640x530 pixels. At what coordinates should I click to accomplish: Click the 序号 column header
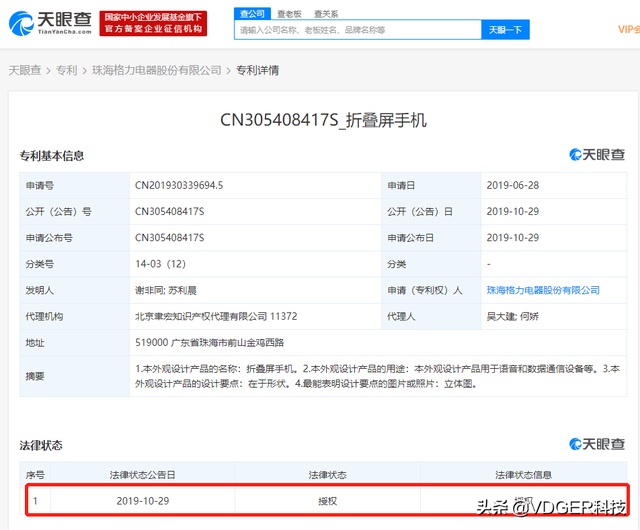pos(35,475)
